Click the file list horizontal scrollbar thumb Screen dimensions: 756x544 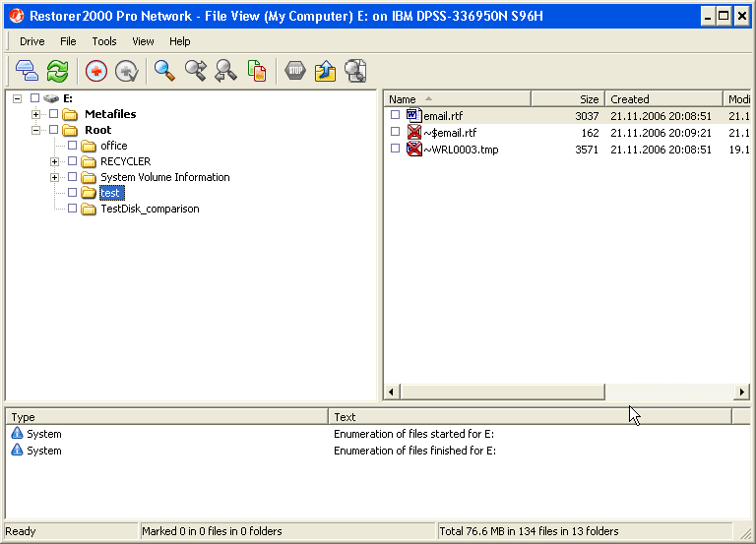(502, 392)
